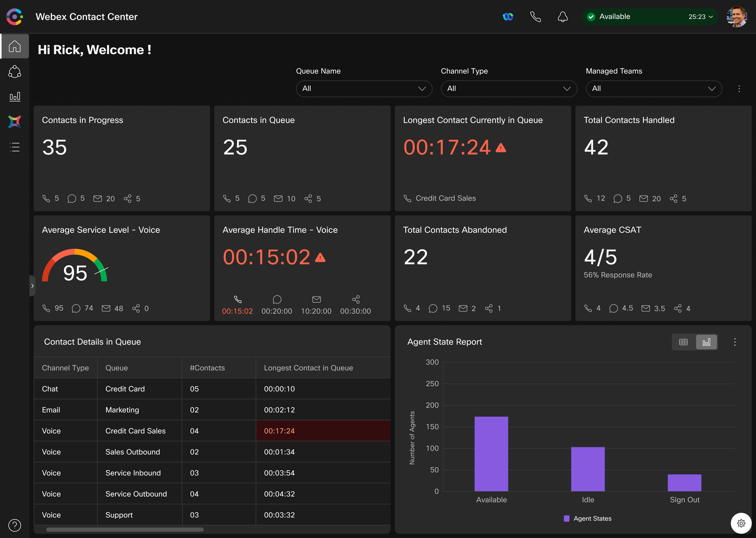Click the Credit Card Sales queue cell
Screen dimensions: 756x538
coord(139,431)
